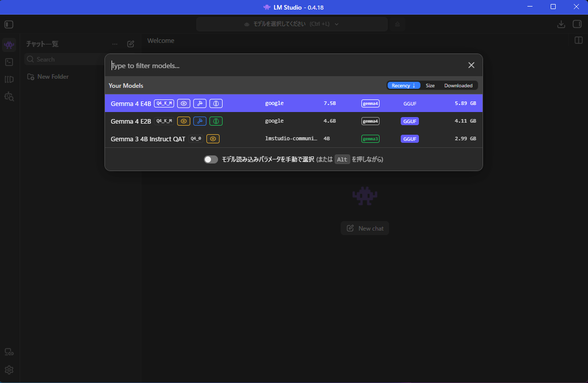Click the GGUF badge on Gemma 4 E2B row
Viewport: 588px width, 383px height.
pyautogui.click(x=409, y=121)
